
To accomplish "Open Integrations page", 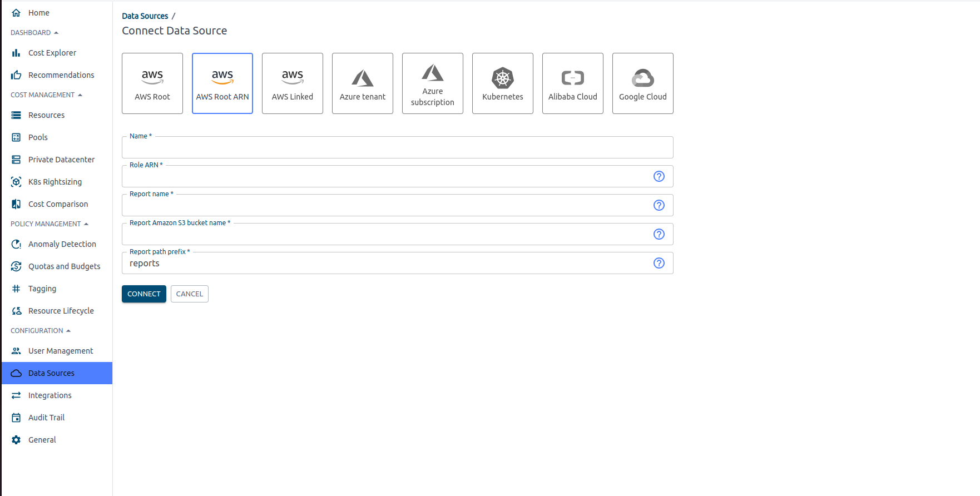I will 57,395.
